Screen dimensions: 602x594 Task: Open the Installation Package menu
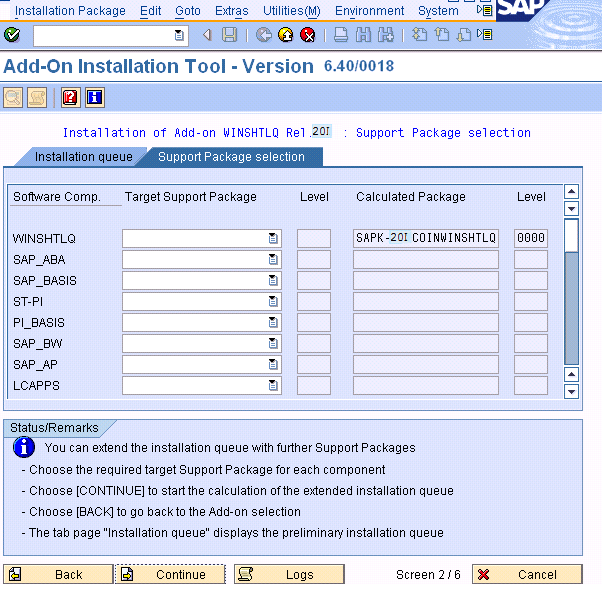click(70, 11)
